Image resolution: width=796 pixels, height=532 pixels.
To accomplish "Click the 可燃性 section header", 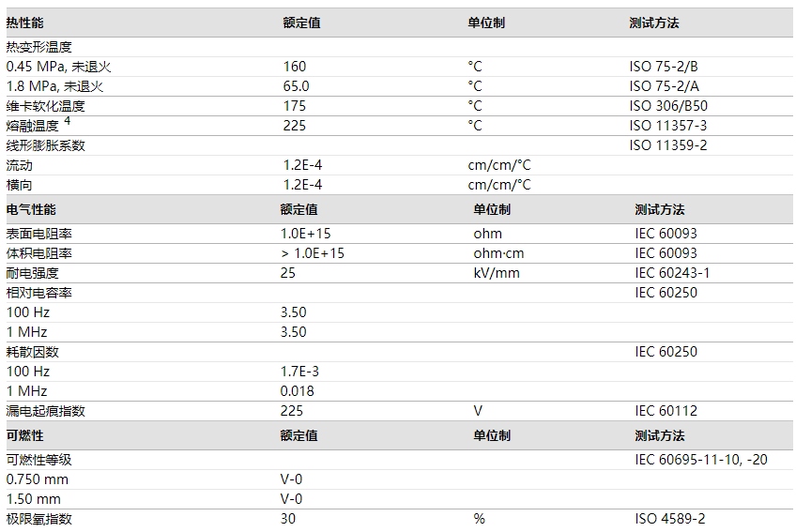I will pyautogui.click(x=25, y=435).
